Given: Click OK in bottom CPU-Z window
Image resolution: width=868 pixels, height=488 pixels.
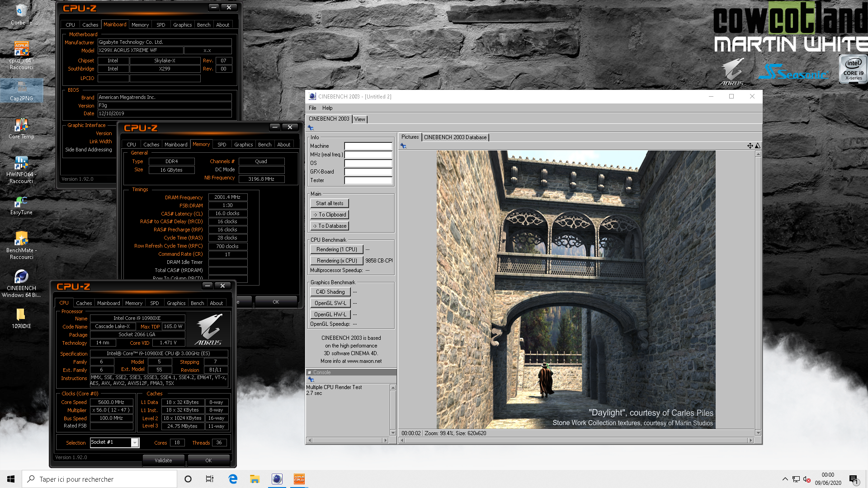Looking at the screenshot, I should pos(208,460).
